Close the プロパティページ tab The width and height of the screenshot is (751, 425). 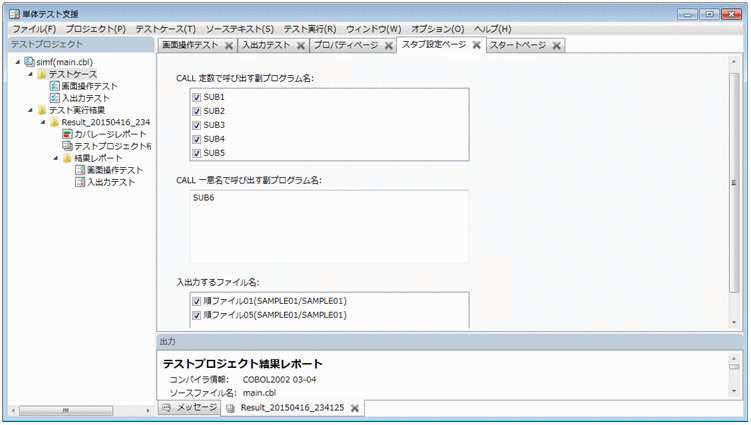(389, 46)
